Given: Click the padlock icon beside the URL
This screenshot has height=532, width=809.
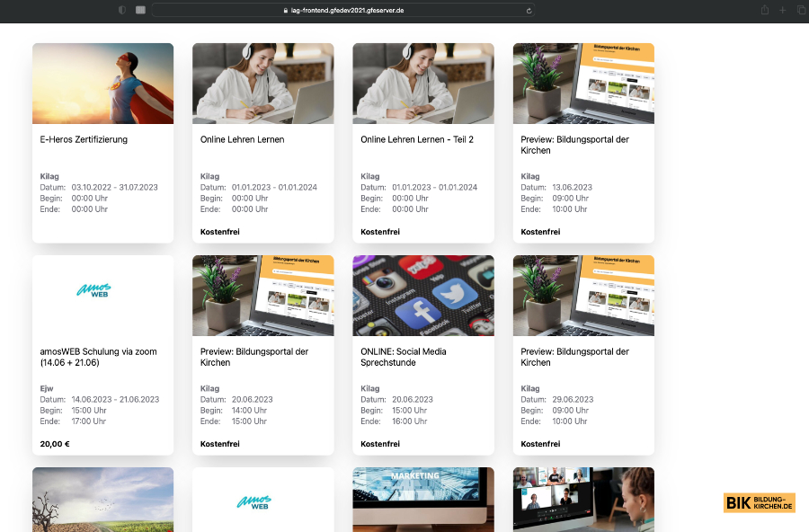Looking at the screenshot, I should pos(287,10).
